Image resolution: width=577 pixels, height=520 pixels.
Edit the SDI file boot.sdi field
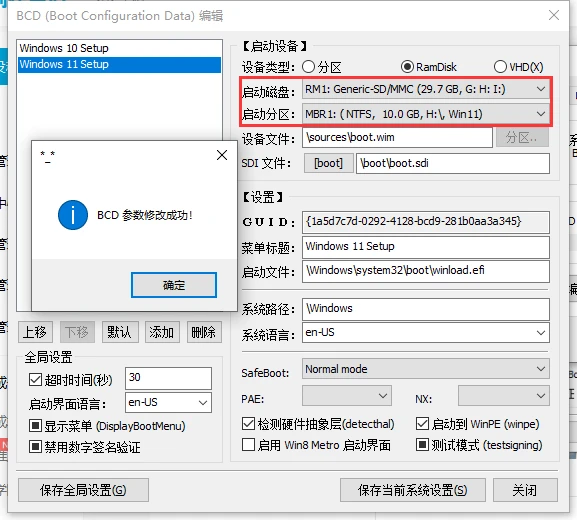coord(453,163)
